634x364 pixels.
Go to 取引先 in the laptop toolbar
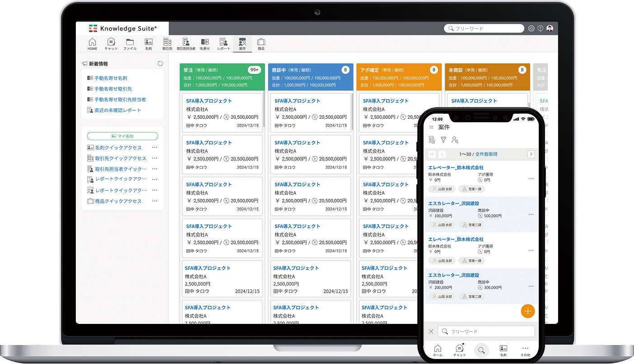tap(167, 44)
